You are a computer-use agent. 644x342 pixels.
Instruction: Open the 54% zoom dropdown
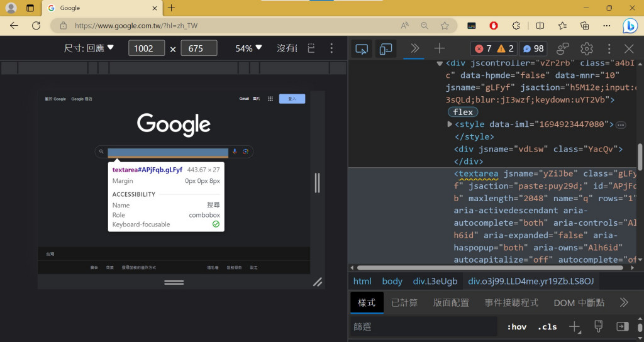(x=248, y=48)
